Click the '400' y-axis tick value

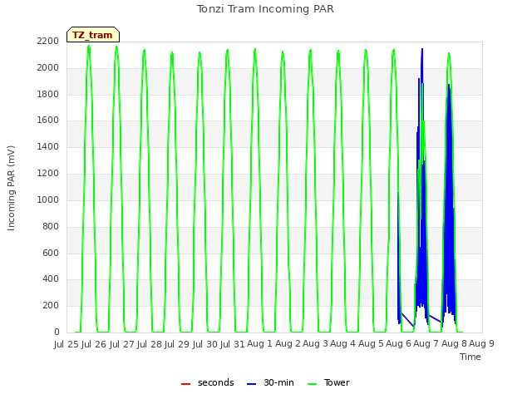coord(51,279)
